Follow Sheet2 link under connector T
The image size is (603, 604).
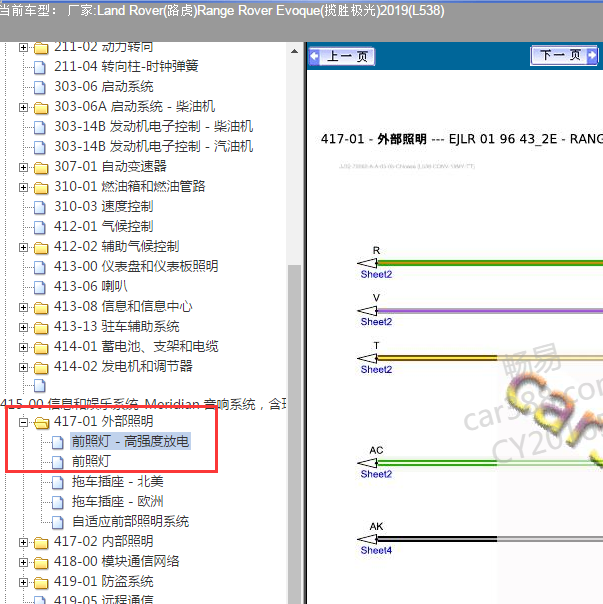376,369
